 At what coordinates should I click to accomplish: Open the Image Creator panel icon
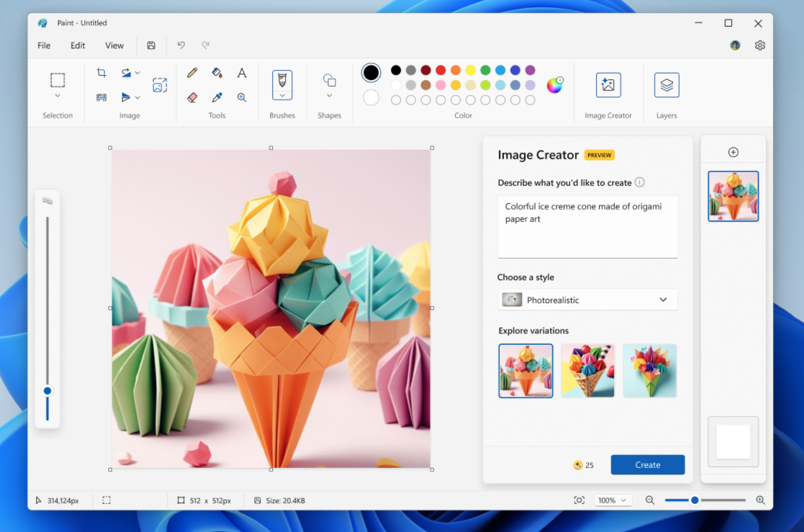608,85
